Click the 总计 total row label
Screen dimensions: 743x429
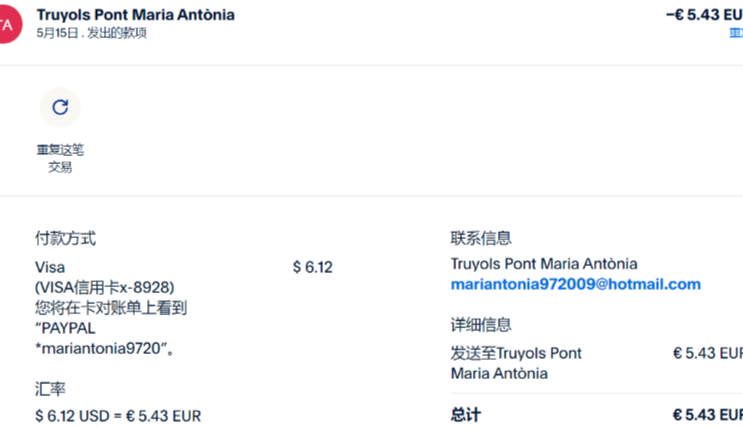[466, 414]
